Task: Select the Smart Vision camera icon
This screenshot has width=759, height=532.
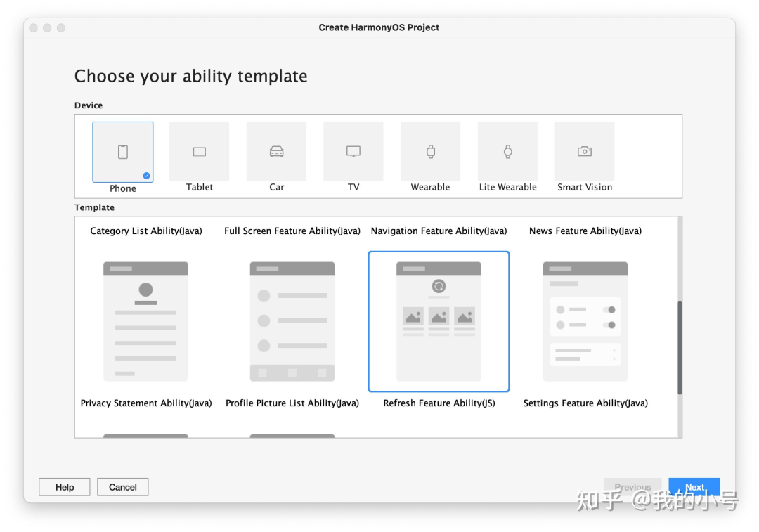Action: click(x=585, y=152)
